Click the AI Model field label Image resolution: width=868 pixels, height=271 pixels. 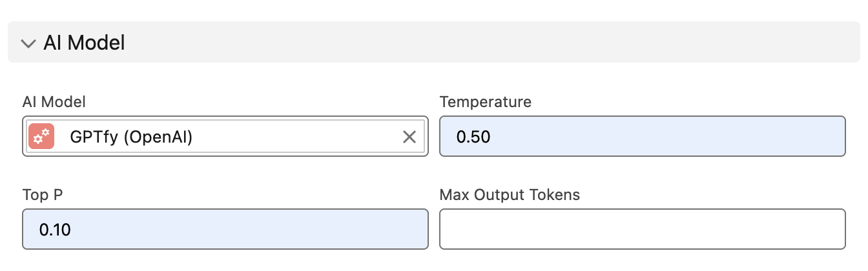tap(54, 102)
